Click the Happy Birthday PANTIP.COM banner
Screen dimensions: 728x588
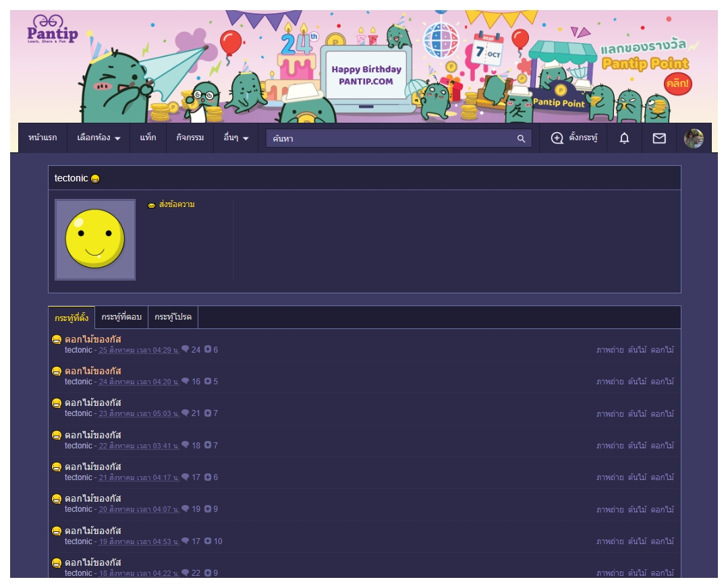[366, 75]
